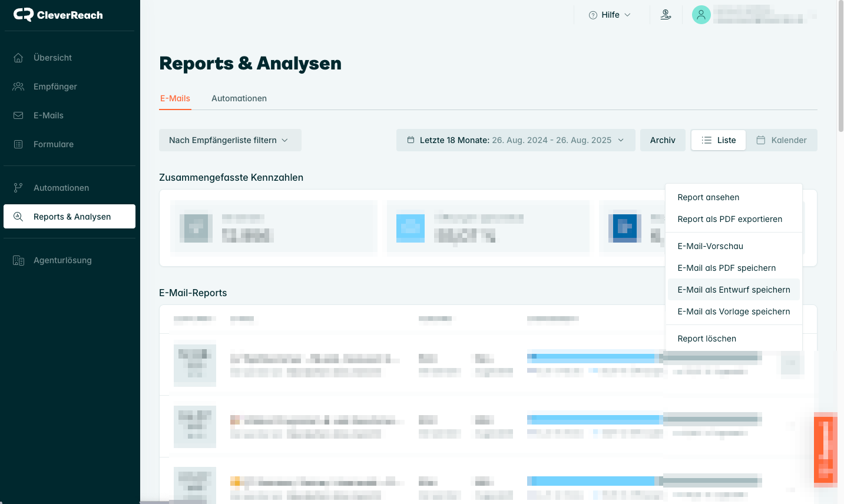
Task: Go to Empfänger in the sidebar
Action: 55,87
